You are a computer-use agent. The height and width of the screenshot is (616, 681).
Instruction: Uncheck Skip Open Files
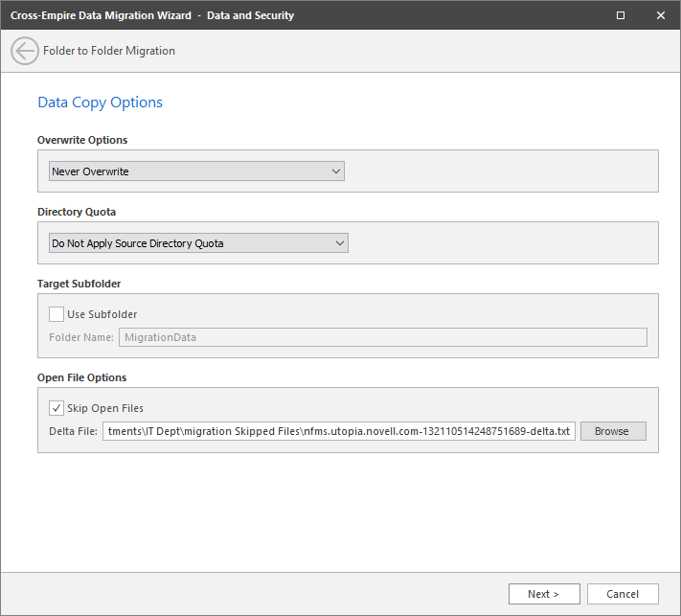tap(57, 408)
